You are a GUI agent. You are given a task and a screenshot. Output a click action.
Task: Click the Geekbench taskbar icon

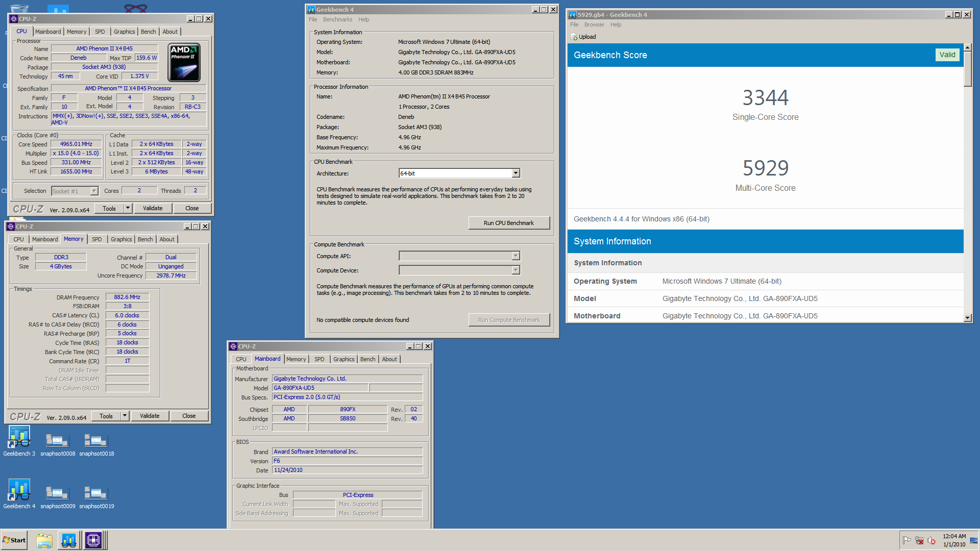[69, 540]
